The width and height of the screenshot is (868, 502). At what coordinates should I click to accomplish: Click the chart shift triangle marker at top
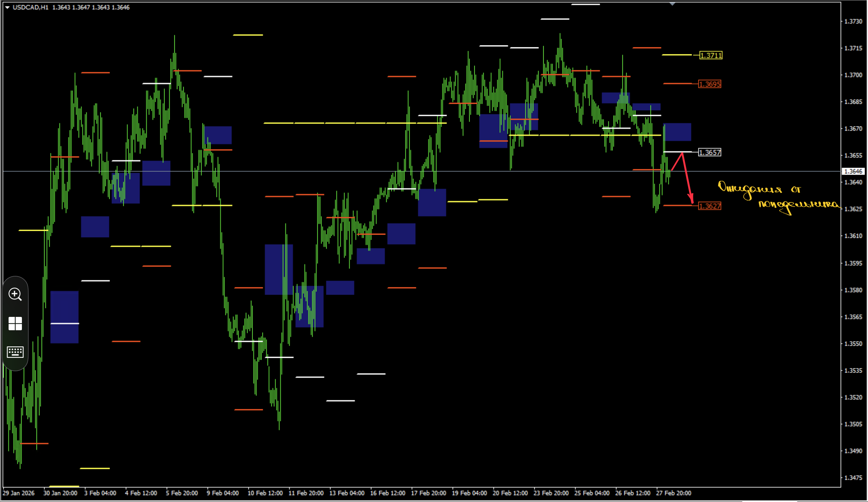[672, 4]
